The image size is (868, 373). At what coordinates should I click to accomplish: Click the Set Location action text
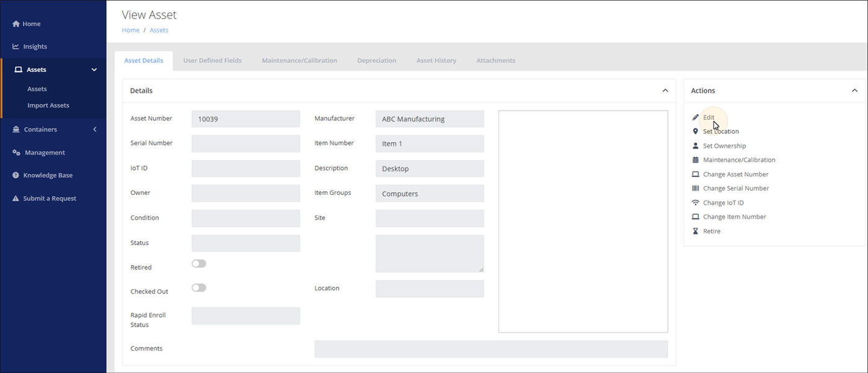(721, 132)
